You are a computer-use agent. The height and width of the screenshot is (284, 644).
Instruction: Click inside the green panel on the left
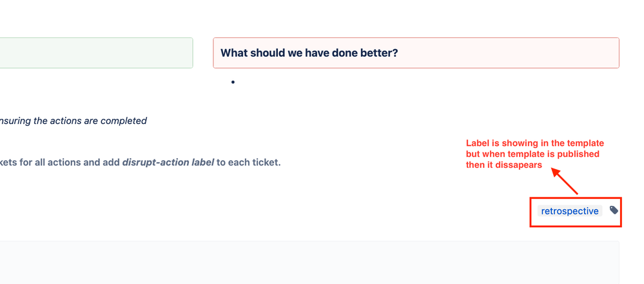coord(96,53)
